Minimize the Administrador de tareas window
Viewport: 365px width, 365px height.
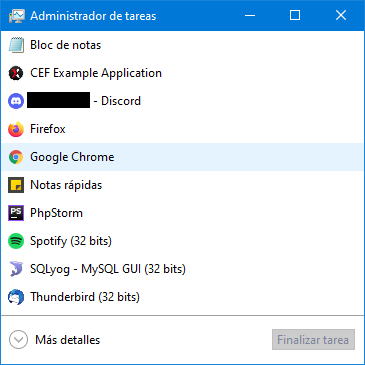250,15
